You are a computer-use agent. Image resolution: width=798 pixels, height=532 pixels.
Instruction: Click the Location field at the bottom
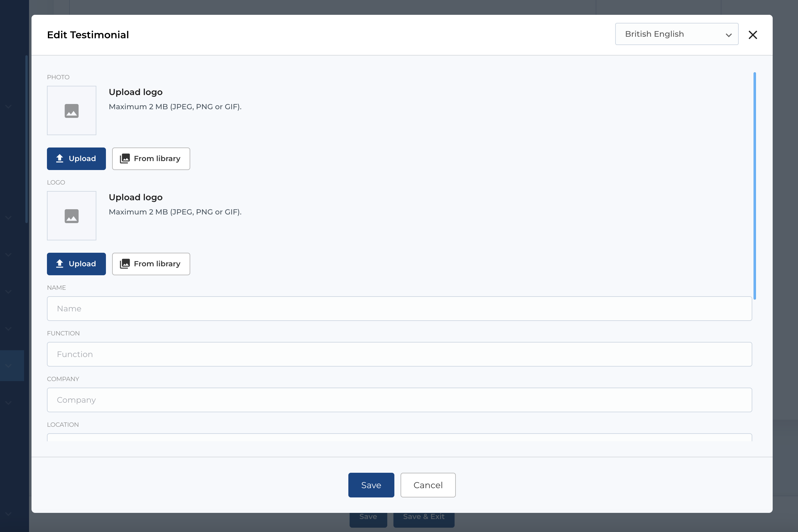399,437
